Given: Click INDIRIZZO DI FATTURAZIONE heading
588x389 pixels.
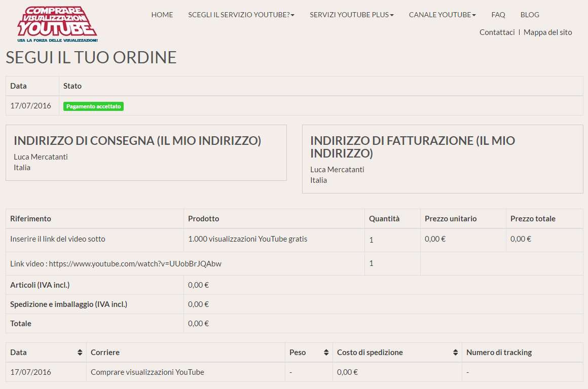Looking at the screenshot, I should tap(413, 147).
